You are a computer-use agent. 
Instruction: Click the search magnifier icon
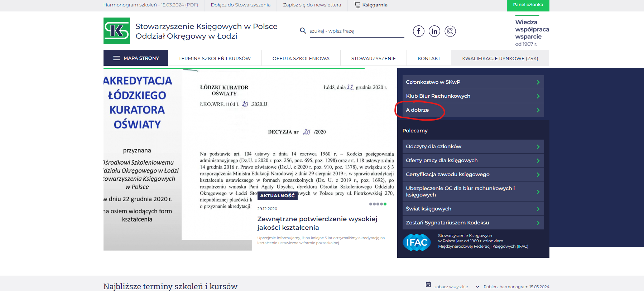coord(303,31)
